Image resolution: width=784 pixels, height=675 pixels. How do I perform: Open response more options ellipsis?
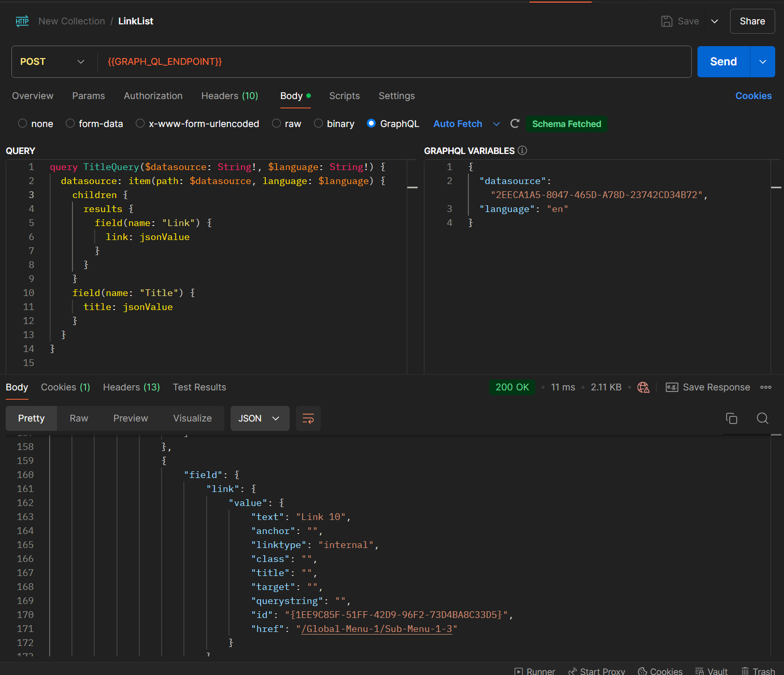pos(766,387)
